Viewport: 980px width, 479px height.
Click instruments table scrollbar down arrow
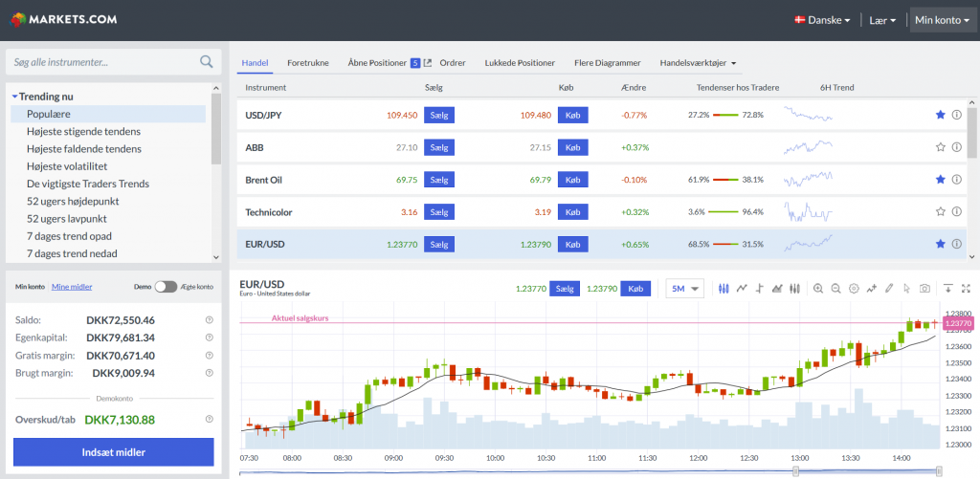point(972,256)
